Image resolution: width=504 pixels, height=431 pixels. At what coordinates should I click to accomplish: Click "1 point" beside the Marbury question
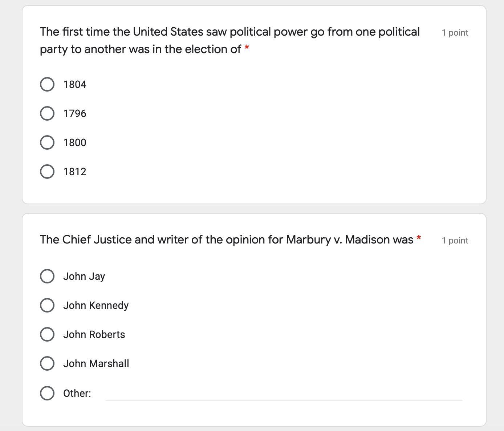(x=455, y=241)
